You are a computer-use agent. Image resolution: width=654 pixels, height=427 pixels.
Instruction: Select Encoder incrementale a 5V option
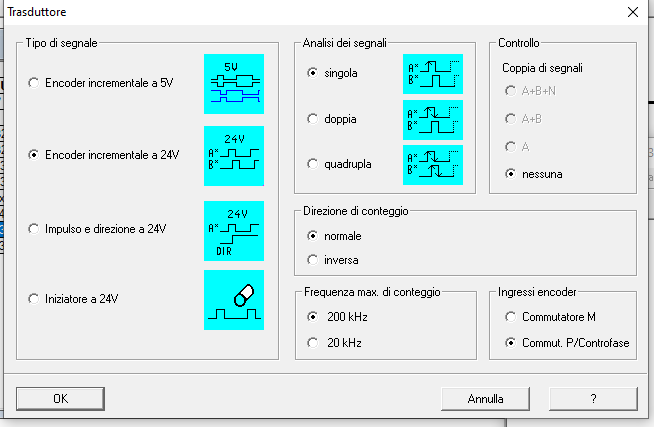coord(101,83)
